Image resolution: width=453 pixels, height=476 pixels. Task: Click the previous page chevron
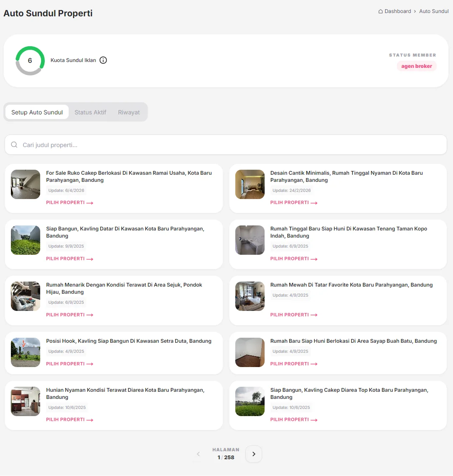coord(198,454)
